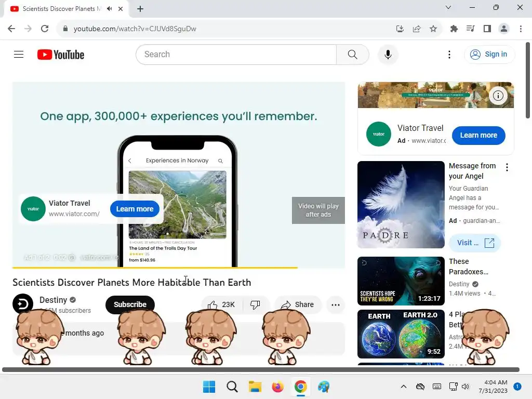Select the Scientists Discover Planets browser tab
This screenshot has width=532, height=399.
pyautogui.click(x=66, y=9)
